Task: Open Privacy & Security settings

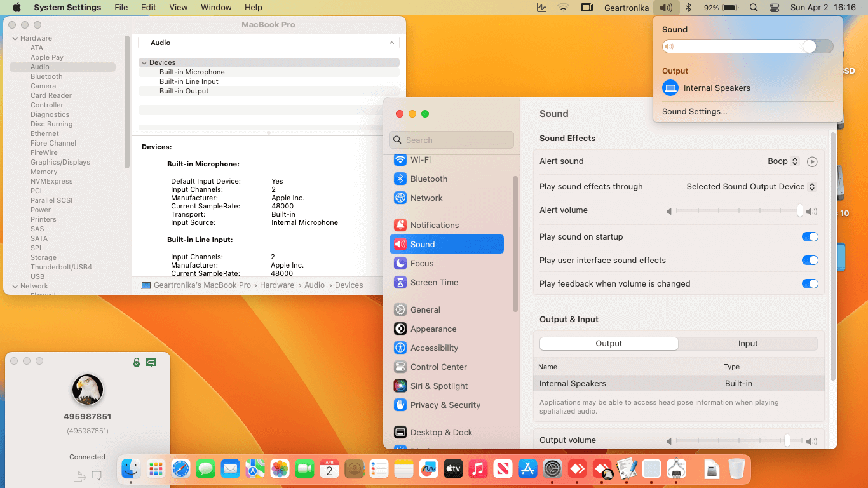Action: pos(447,405)
